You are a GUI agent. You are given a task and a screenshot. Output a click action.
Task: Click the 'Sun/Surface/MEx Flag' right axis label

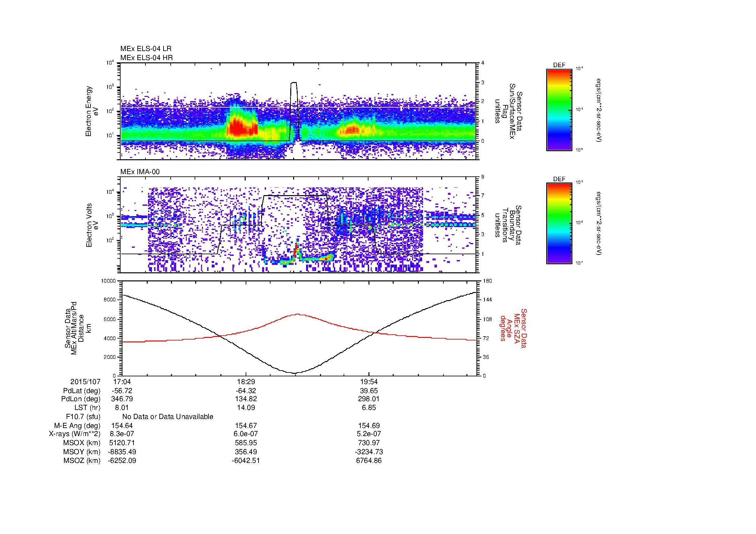508,111
